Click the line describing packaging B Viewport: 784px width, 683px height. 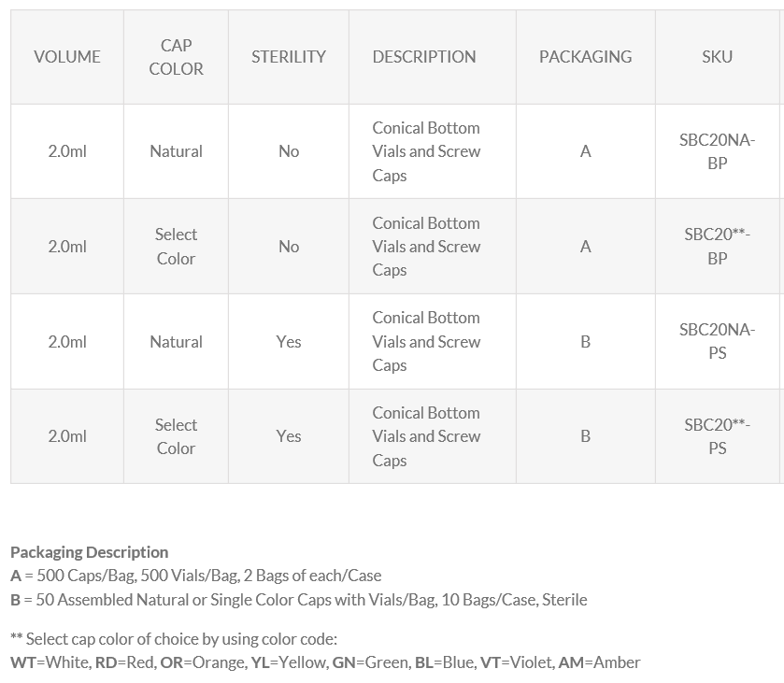coord(299,600)
